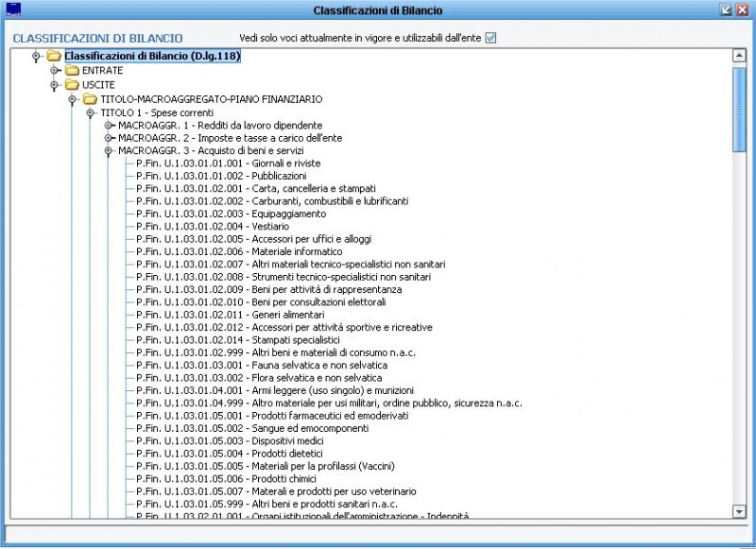The height and width of the screenshot is (549, 756).
Task: Select 'Carta, cancelleria e stampati' entry
Action: (256, 188)
